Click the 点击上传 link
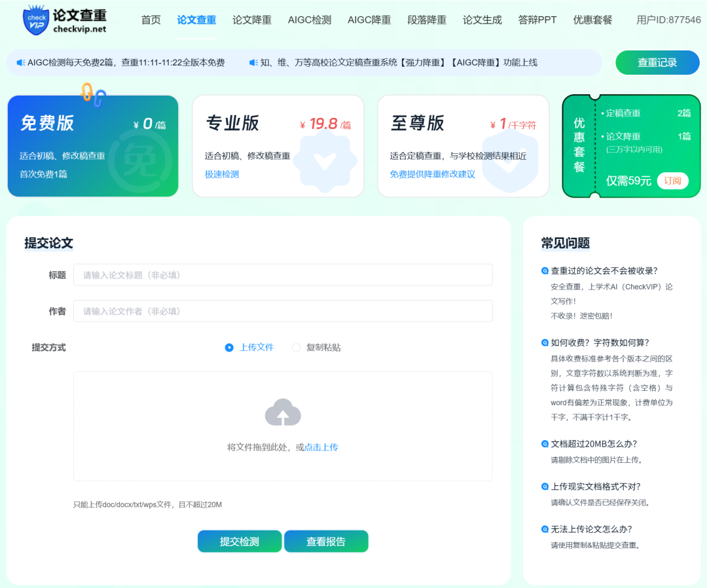Image resolution: width=707 pixels, height=588 pixels. [321, 447]
